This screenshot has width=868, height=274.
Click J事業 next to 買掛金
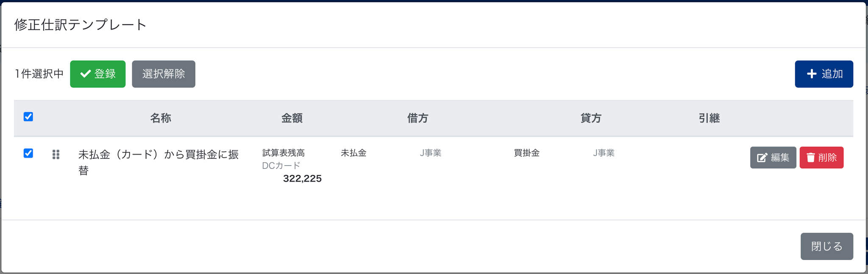[x=604, y=153]
